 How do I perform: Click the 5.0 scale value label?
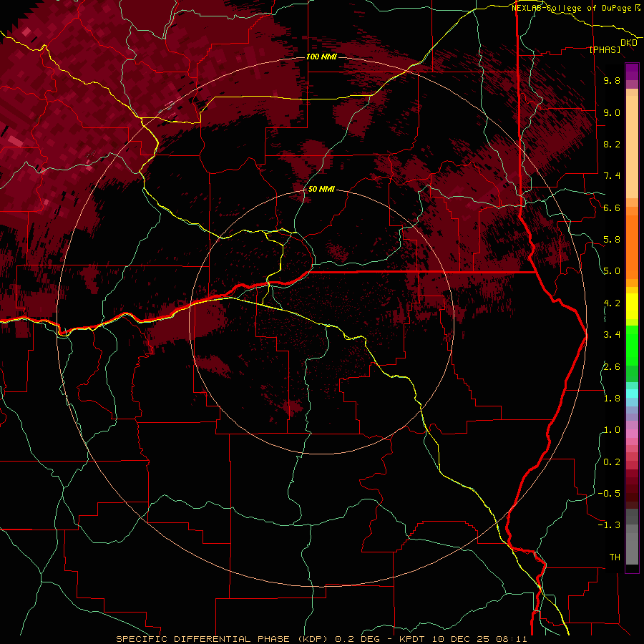coord(612,271)
